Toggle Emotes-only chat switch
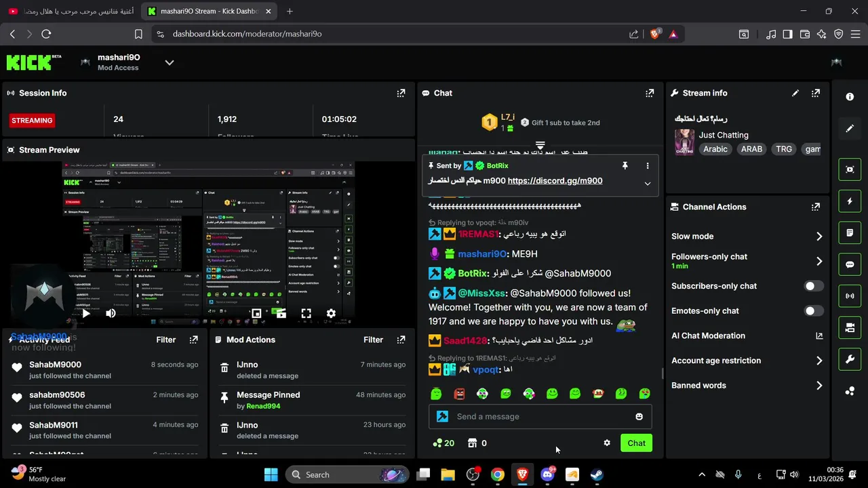This screenshot has height=488, width=868. pos(814,310)
